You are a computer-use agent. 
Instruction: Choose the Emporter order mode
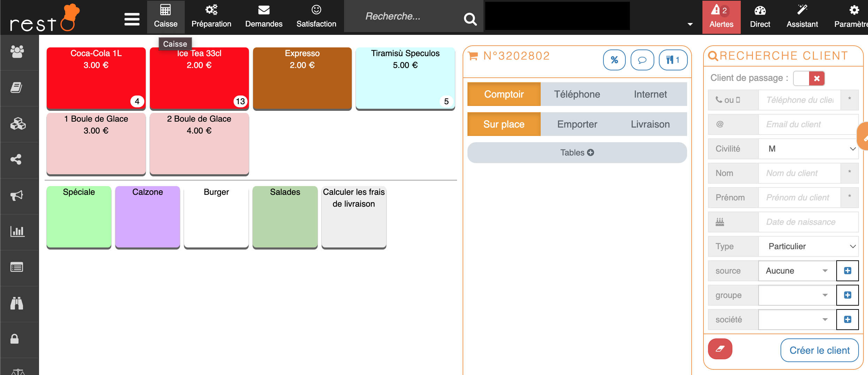pos(577,124)
